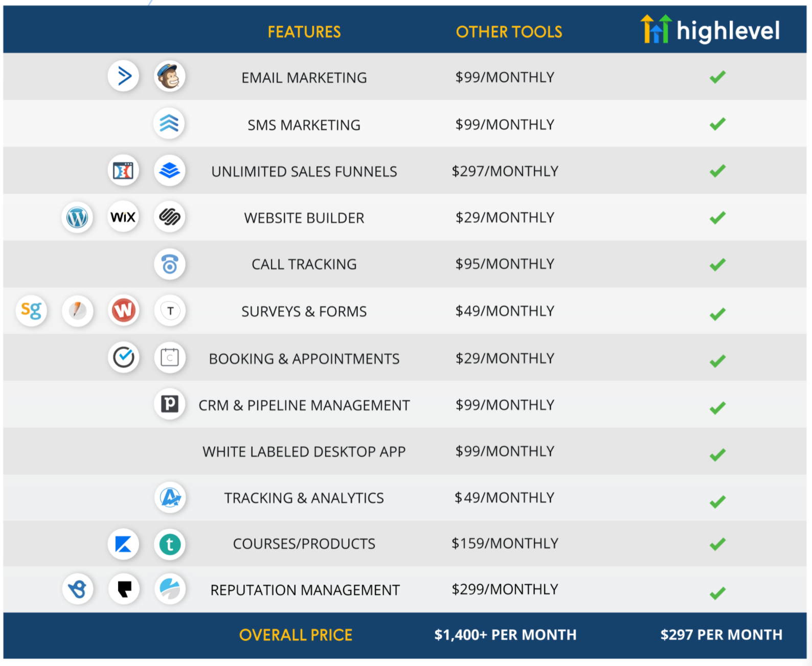Image resolution: width=812 pixels, height=666 pixels.
Task: Click the TRACKING & ANALYTICS label
Action: click(x=304, y=498)
